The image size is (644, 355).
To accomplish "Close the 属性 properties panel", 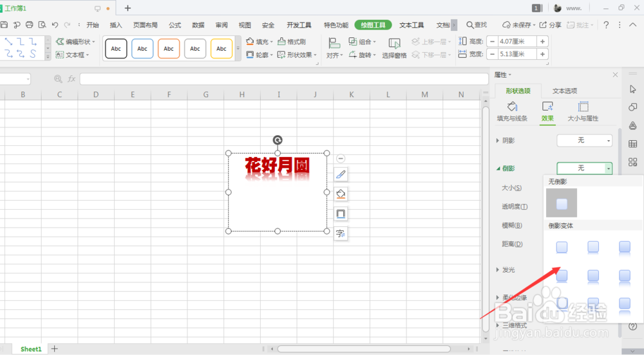I will point(615,75).
